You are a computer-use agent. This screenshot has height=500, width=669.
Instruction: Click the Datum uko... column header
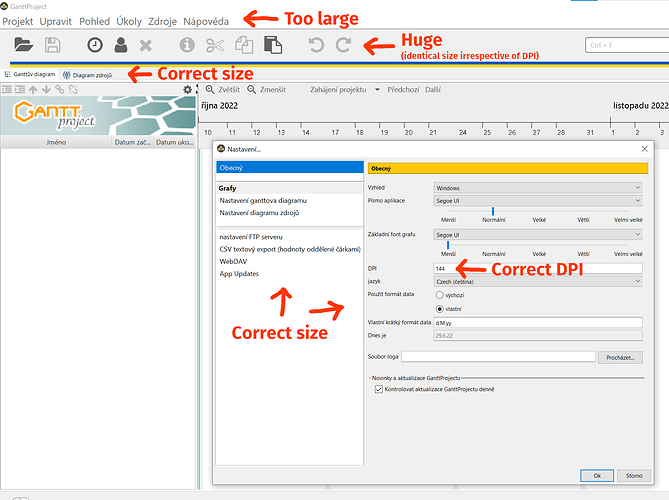[x=174, y=142]
